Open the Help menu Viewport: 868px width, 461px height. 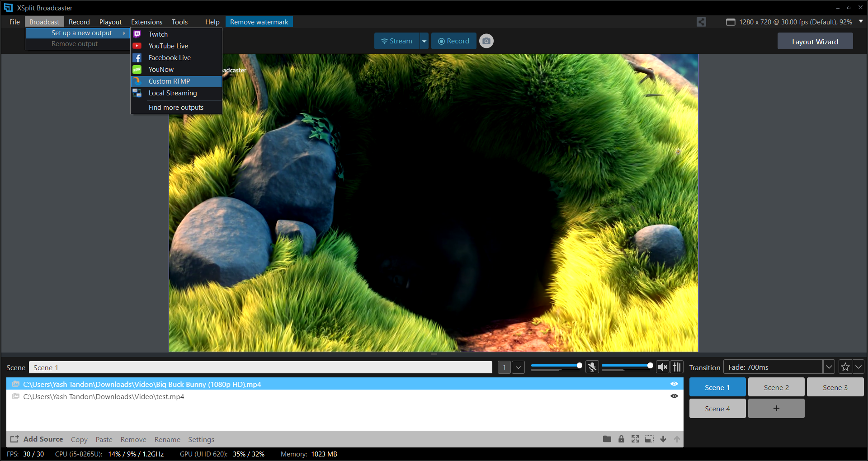[212, 22]
